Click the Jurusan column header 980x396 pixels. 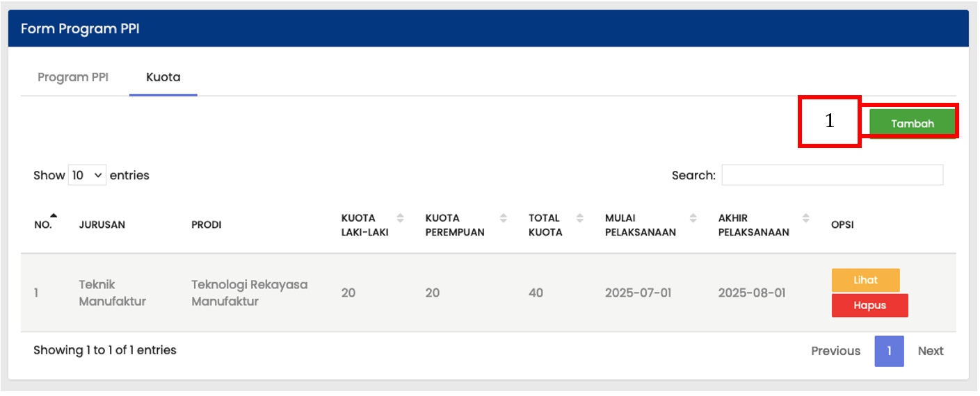(x=102, y=225)
